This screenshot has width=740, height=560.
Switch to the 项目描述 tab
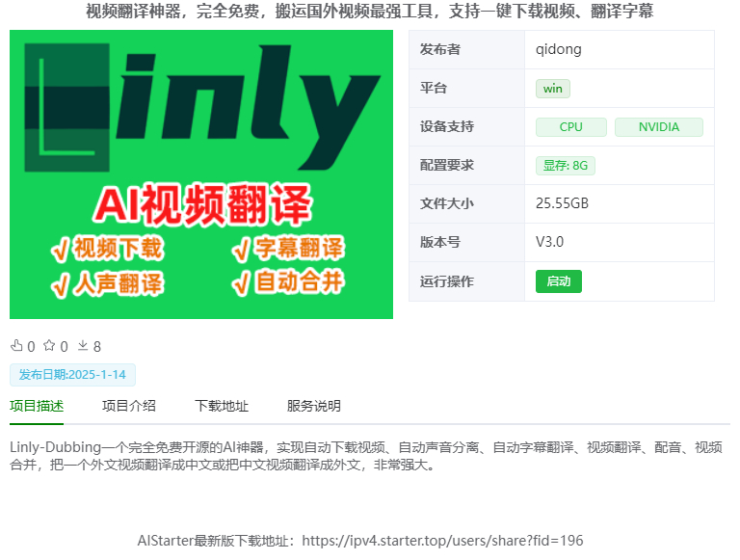click(x=37, y=406)
